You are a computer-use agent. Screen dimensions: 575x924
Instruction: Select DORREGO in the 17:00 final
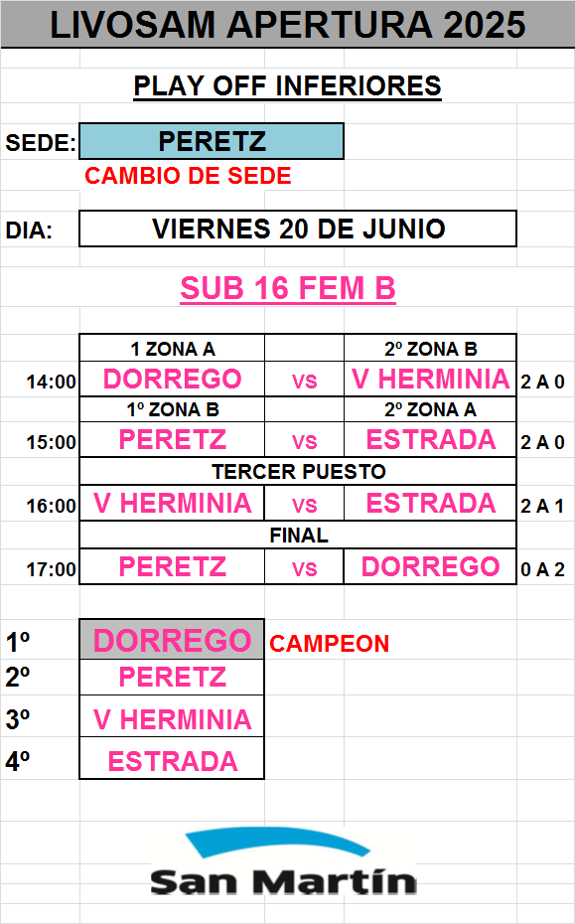[431, 567]
